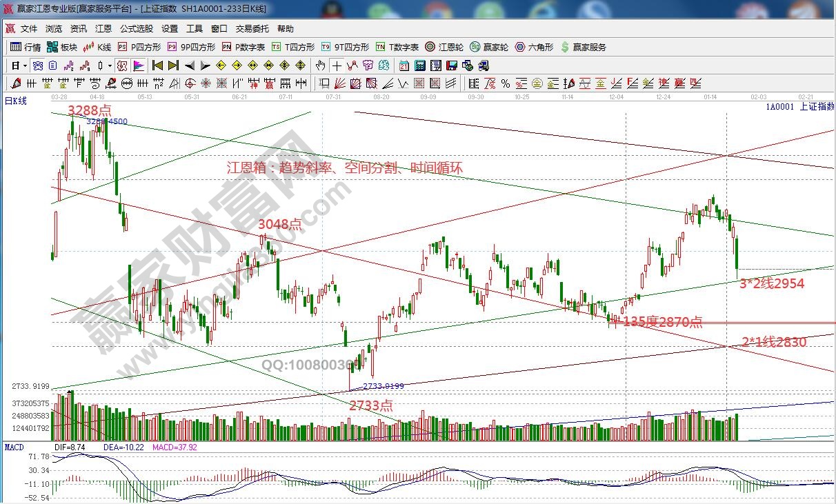Image resolution: width=836 pixels, height=504 pixels.
Task: Expand the candlestick style dropdown arrow
Action: click(110, 66)
